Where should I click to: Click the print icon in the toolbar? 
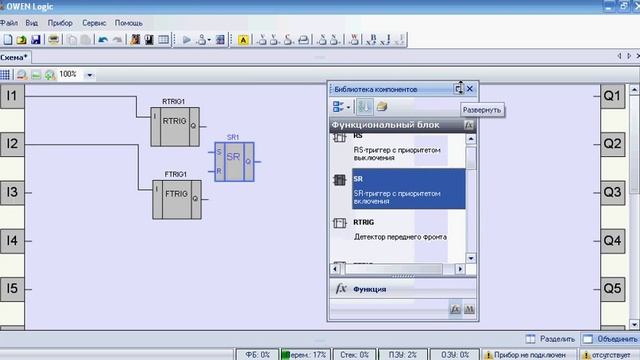53,40
